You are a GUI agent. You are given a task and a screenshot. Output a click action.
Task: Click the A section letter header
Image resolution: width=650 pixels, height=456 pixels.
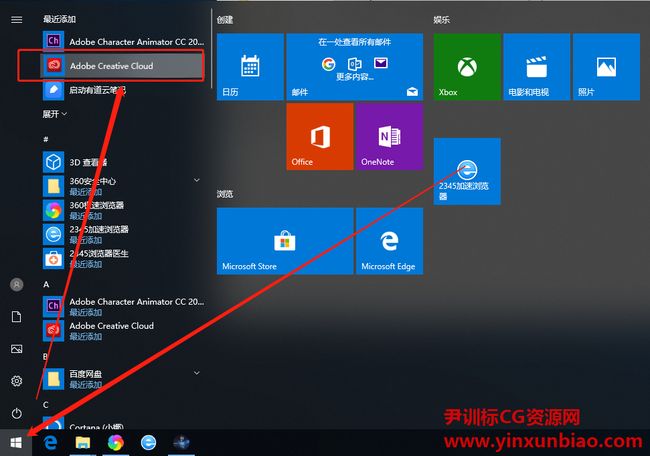coord(46,284)
